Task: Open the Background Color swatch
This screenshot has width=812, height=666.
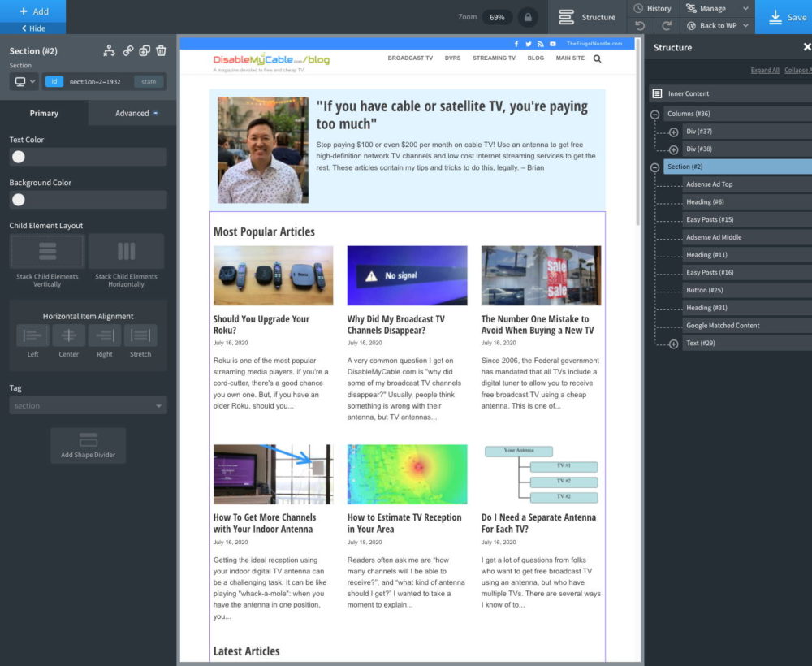Action: tap(19, 200)
